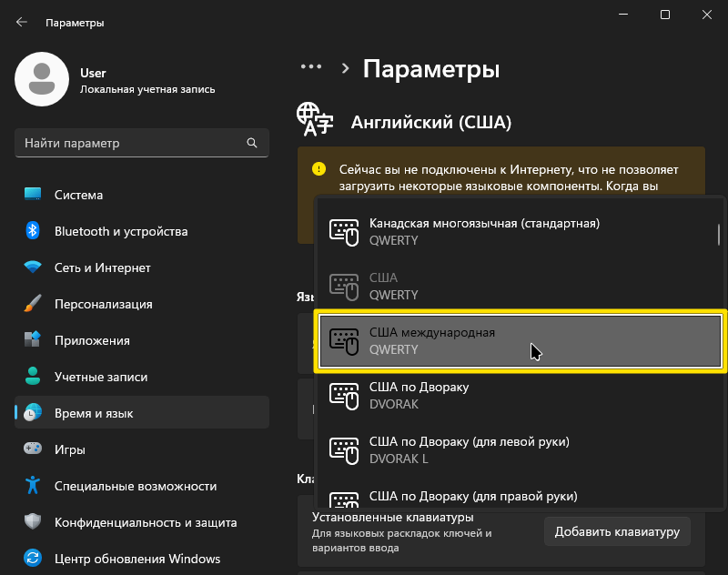Click the Найти параметр search field

click(132, 144)
